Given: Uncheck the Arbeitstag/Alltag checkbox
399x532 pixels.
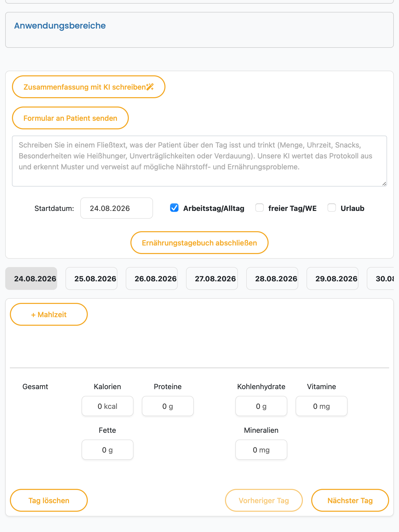Looking at the screenshot, I should (x=174, y=208).
